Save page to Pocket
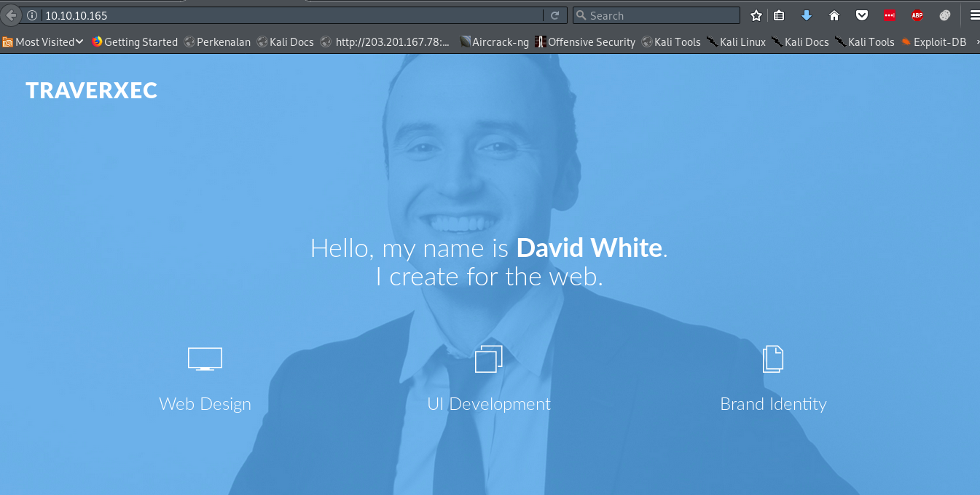This screenshot has height=495, width=980. click(x=862, y=15)
